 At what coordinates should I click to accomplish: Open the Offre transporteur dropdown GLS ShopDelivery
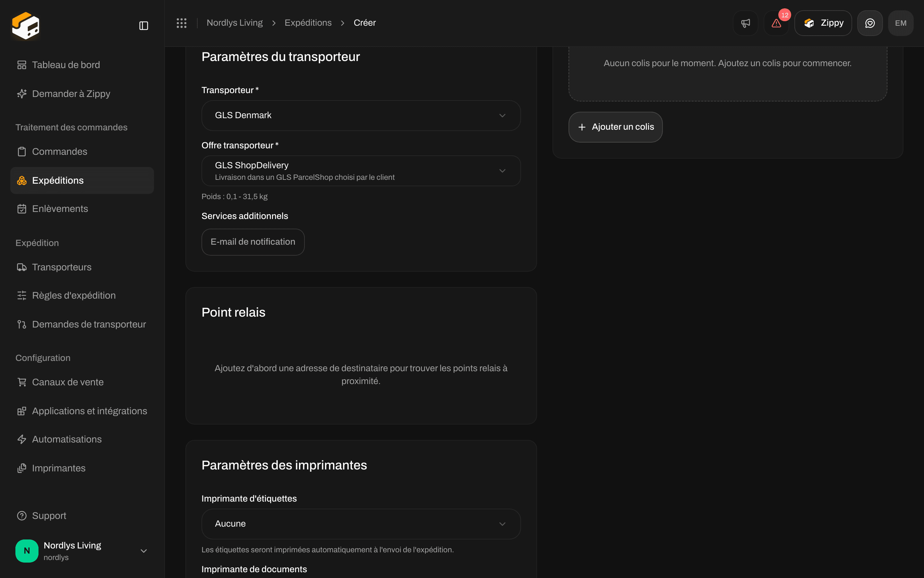tap(361, 171)
